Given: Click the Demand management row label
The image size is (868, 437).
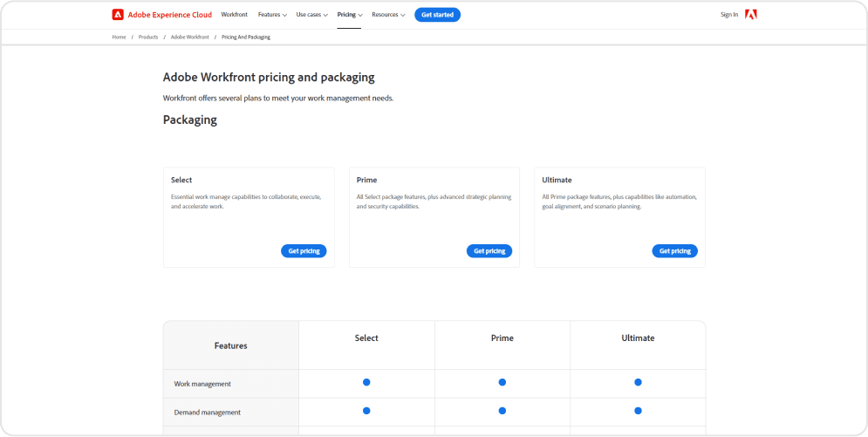Looking at the screenshot, I should [208, 413].
